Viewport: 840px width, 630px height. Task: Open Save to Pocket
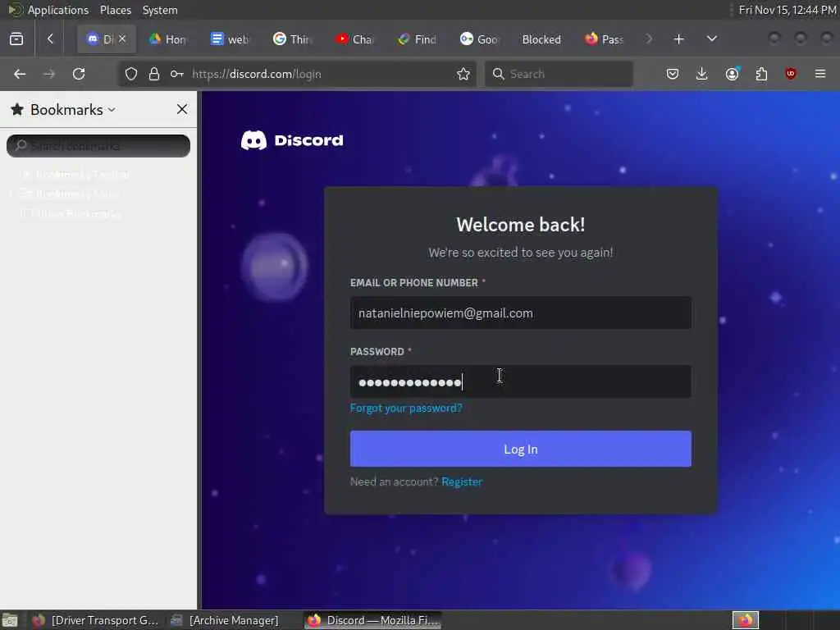(x=673, y=74)
